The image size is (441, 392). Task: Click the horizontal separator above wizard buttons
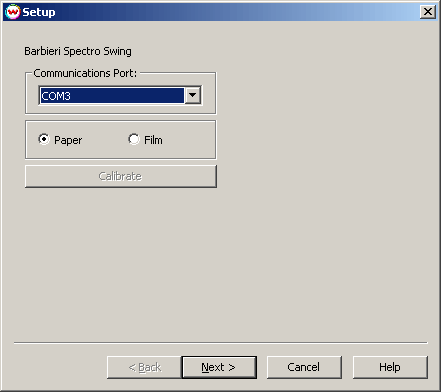[221, 342]
